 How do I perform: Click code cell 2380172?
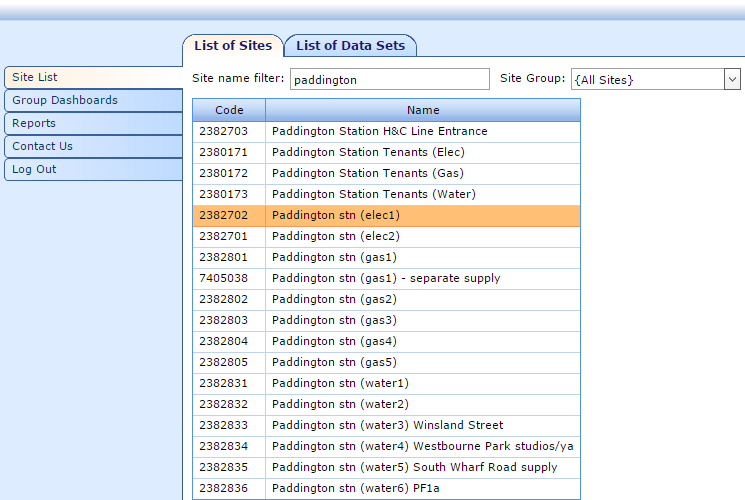[x=229, y=173]
